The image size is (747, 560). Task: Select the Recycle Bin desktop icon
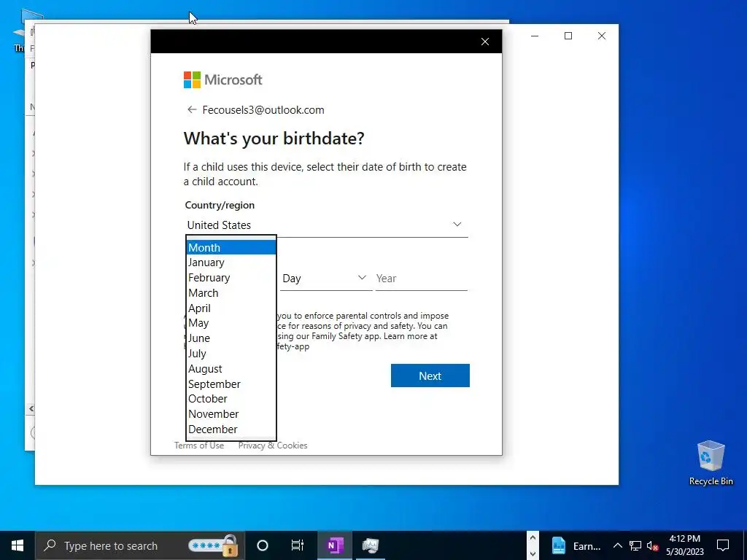click(x=711, y=463)
